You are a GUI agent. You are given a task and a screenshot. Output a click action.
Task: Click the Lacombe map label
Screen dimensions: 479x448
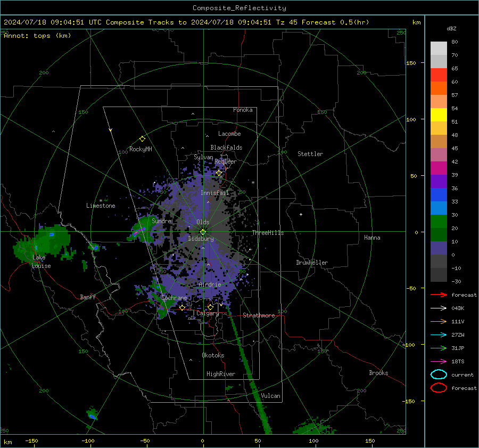tap(229, 134)
